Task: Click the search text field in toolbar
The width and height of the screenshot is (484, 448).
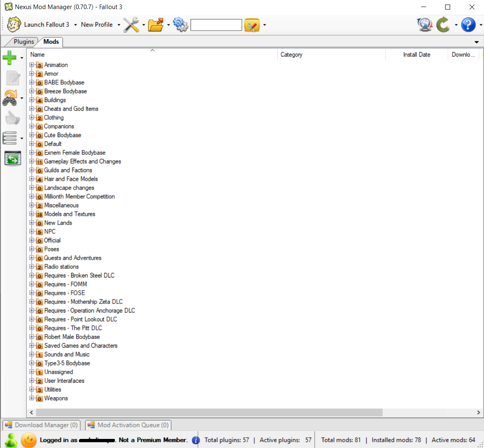Action: [216, 25]
